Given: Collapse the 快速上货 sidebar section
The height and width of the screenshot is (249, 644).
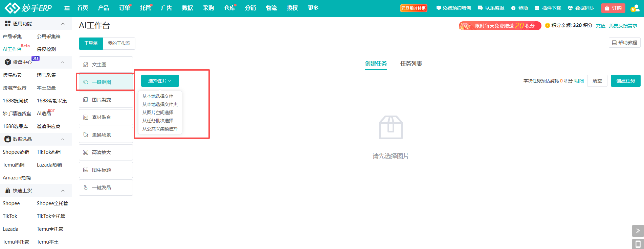Looking at the screenshot, I should click(63, 191).
